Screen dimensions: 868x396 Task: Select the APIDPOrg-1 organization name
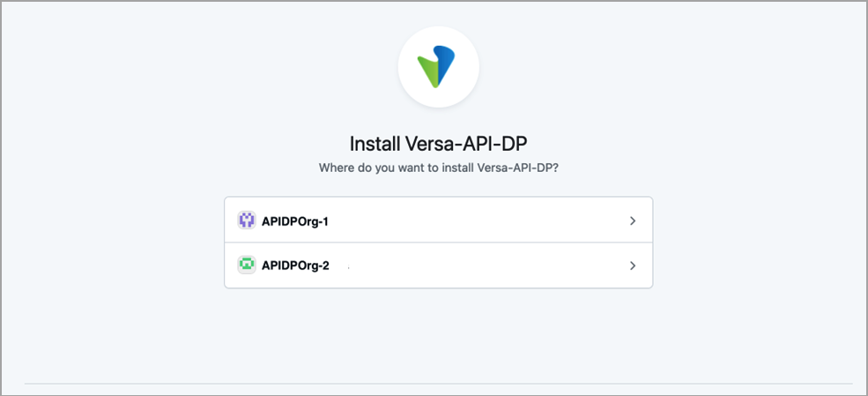pyautogui.click(x=295, y=220)
